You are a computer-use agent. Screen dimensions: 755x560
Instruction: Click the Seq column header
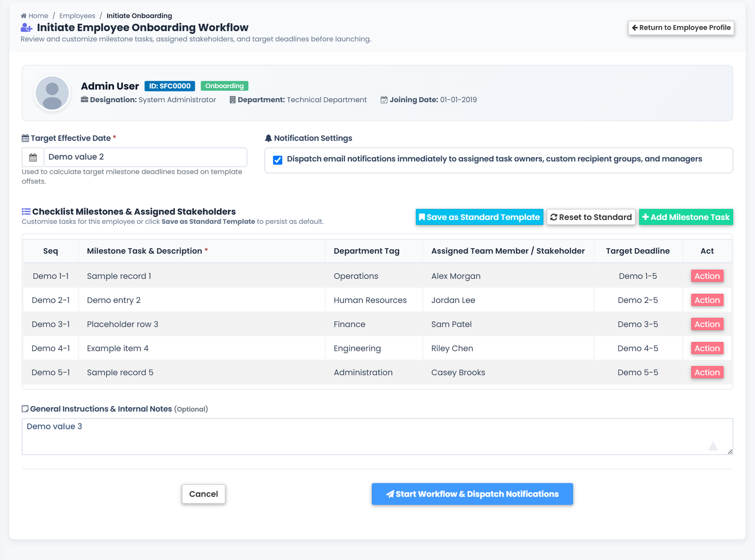click(x=50, y=251)
